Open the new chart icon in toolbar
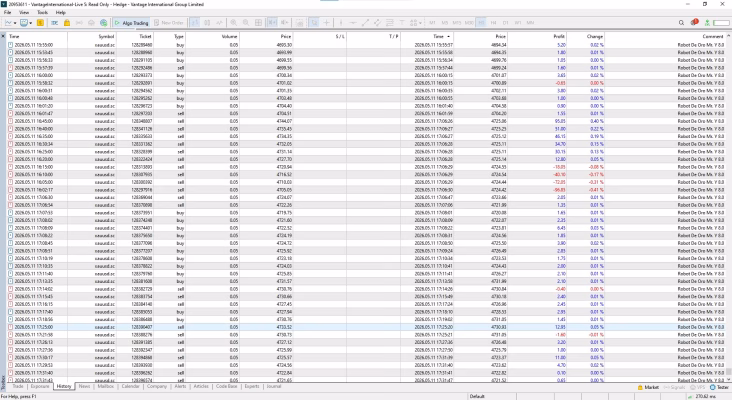 tap(8, 22)
